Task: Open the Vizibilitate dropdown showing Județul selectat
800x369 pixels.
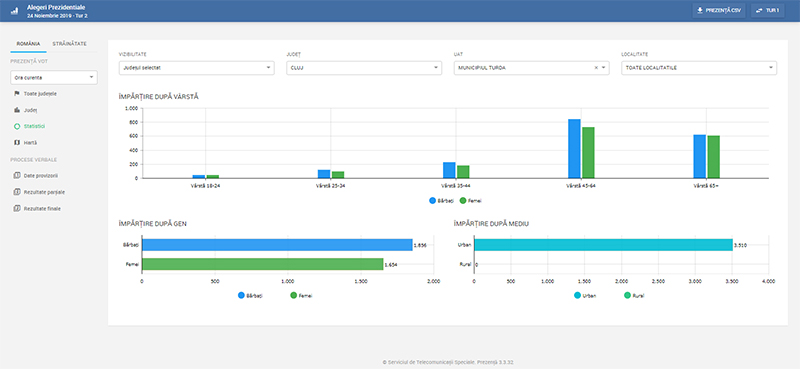Action: (x=196, y=68)
